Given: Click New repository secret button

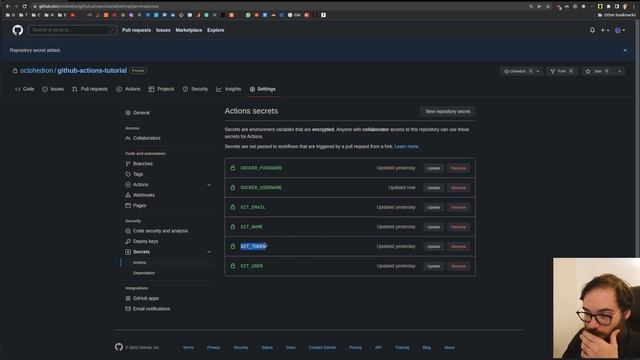Looking at the screenshot, I should (448, 111).
